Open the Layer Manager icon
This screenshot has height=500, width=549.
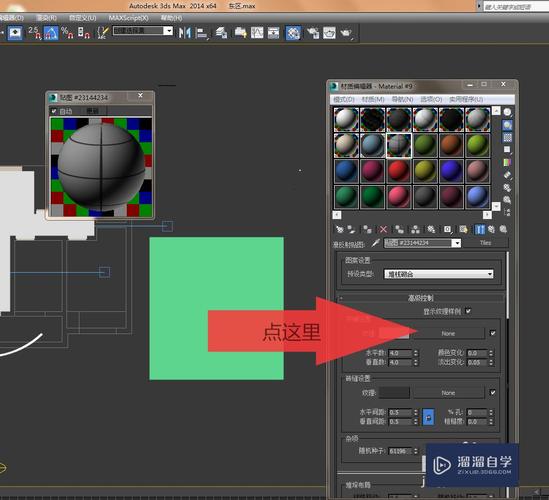[221, 33]
